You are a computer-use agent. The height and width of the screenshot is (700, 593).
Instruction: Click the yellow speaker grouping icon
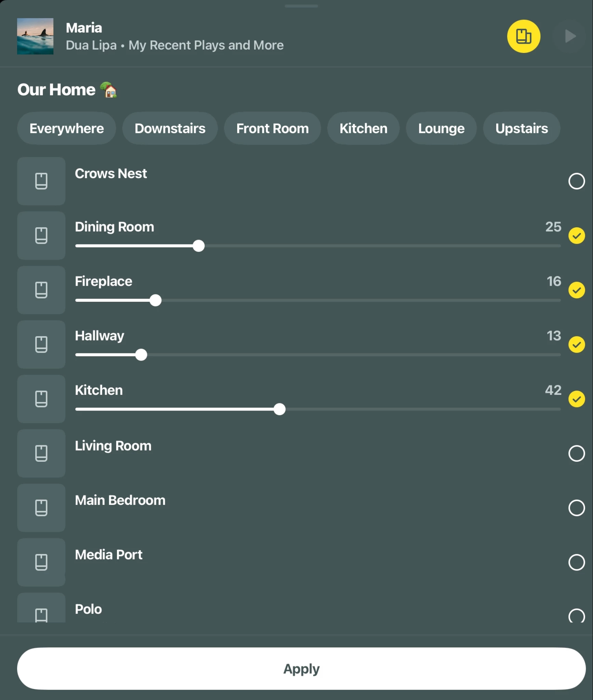click(523, 36)
